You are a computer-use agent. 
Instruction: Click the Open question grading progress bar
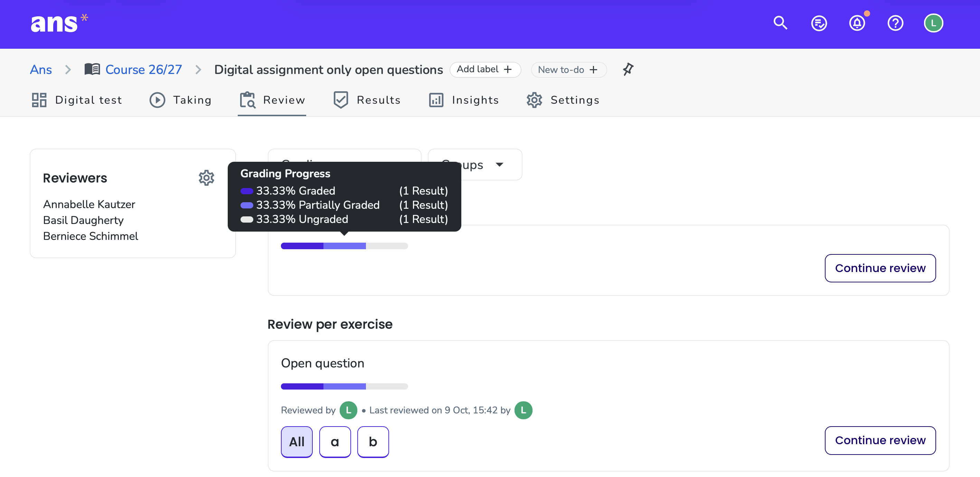point(344,386)
